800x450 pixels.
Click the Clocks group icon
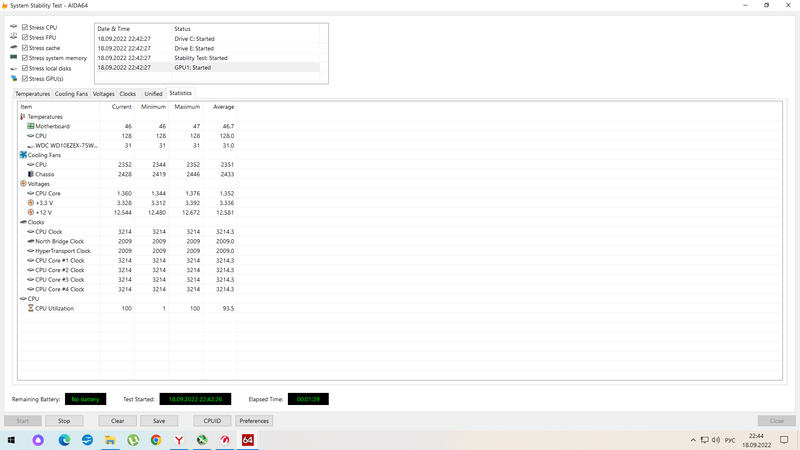click(x=23, y=222)
